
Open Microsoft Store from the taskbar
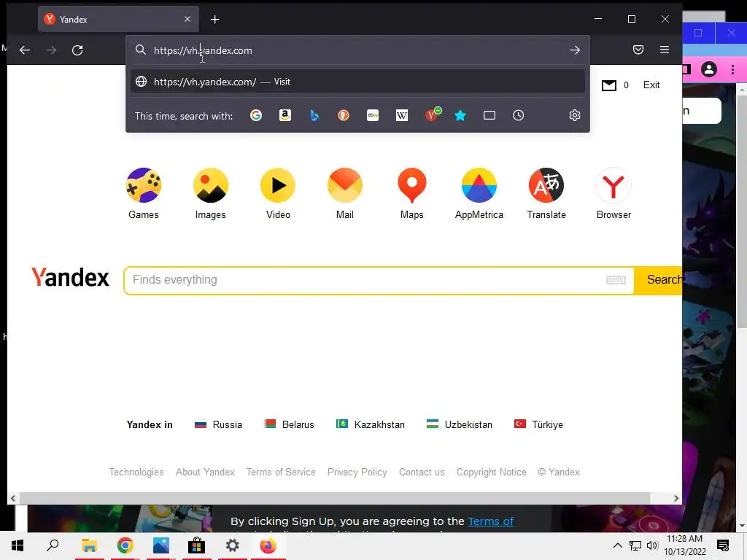pyautogui.click(x=196, y=545)
